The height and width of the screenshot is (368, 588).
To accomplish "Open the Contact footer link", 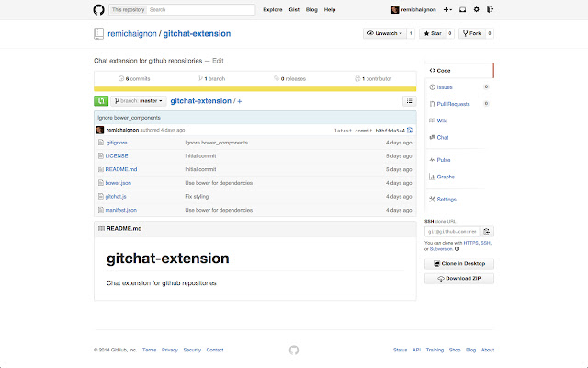I will [215, 350].
